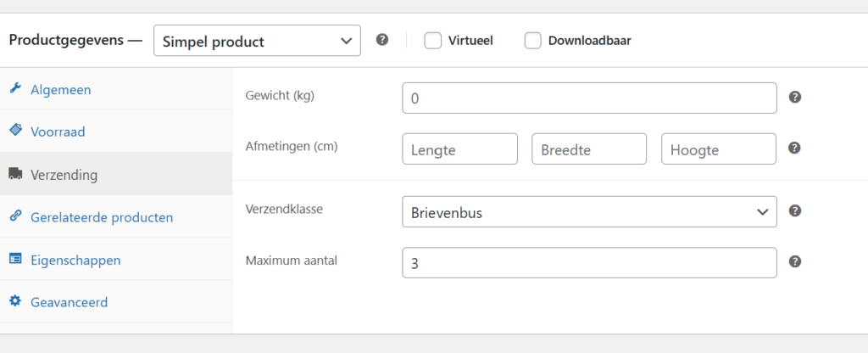The width and height of the screenshot is (868, 353).
Task: Go to the Gerelateerde producten tab
Action: point(102,217)
